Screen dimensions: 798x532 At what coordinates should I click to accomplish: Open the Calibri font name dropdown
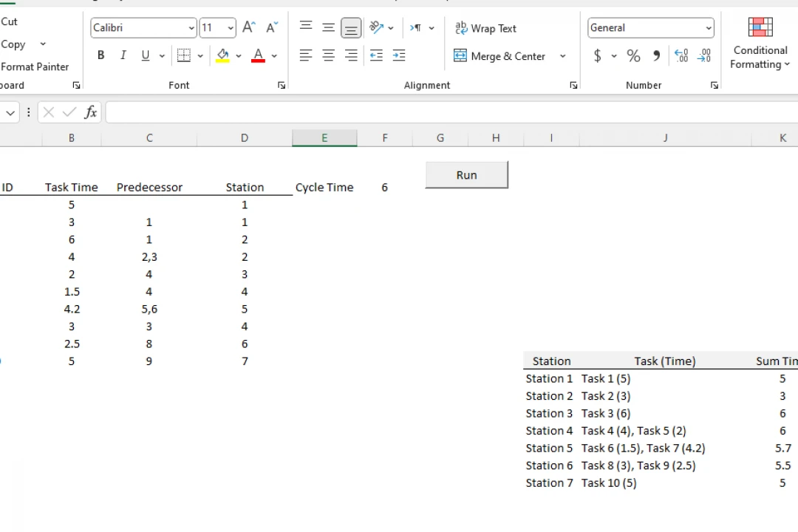pyautogui.click(x=191, y=28)
